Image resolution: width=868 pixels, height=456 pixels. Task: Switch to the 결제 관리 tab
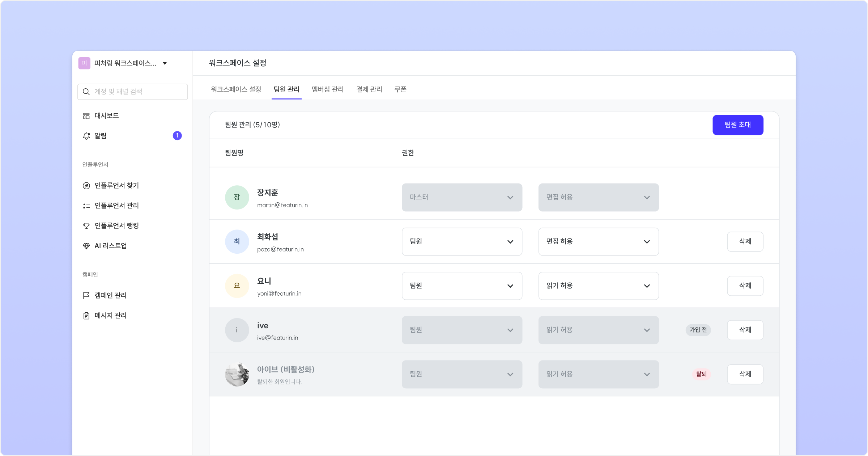[369, 89]
